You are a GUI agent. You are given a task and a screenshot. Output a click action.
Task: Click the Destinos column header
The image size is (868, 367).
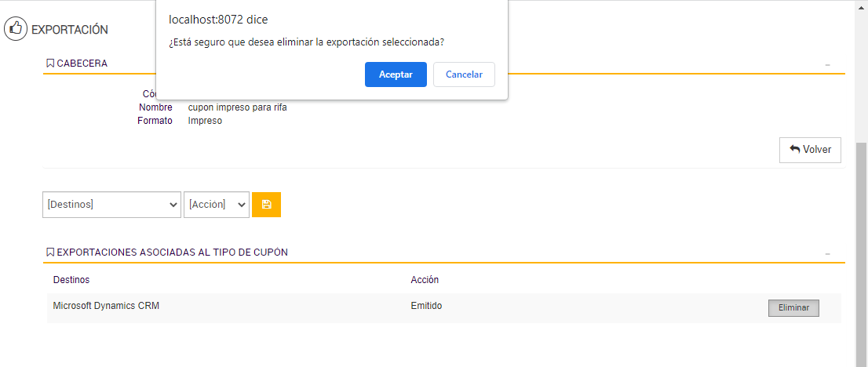tap(71, 280)
